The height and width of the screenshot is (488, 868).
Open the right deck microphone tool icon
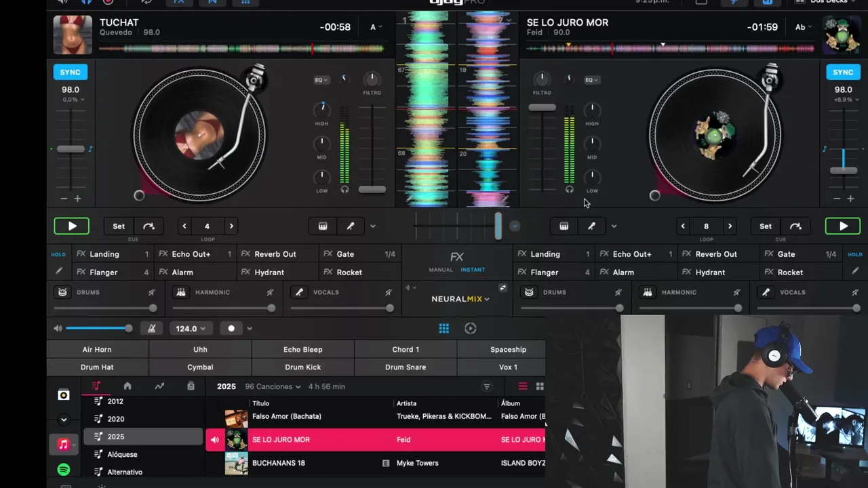tap(591, 226)
